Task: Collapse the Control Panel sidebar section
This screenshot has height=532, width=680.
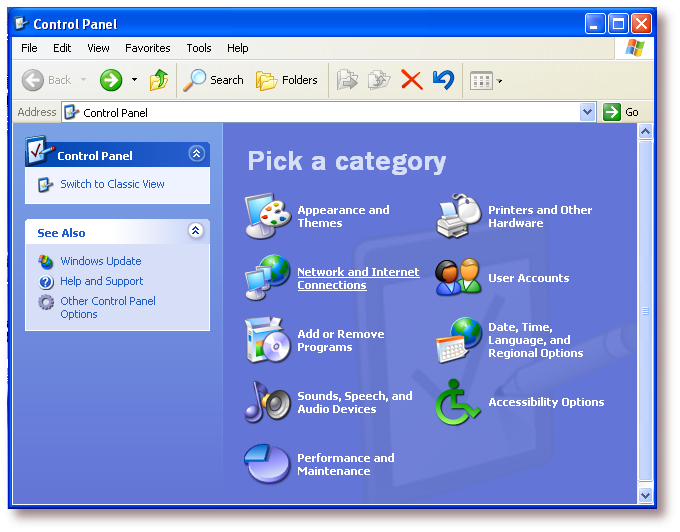Action: pos(196,154)
